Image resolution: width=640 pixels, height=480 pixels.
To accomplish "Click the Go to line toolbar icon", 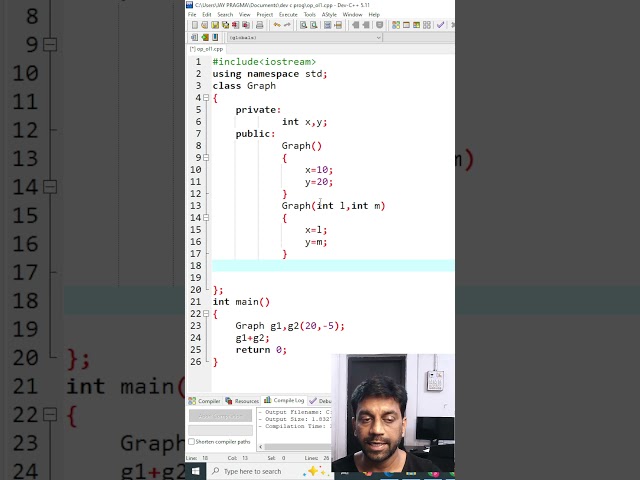I will click(338, 25).
